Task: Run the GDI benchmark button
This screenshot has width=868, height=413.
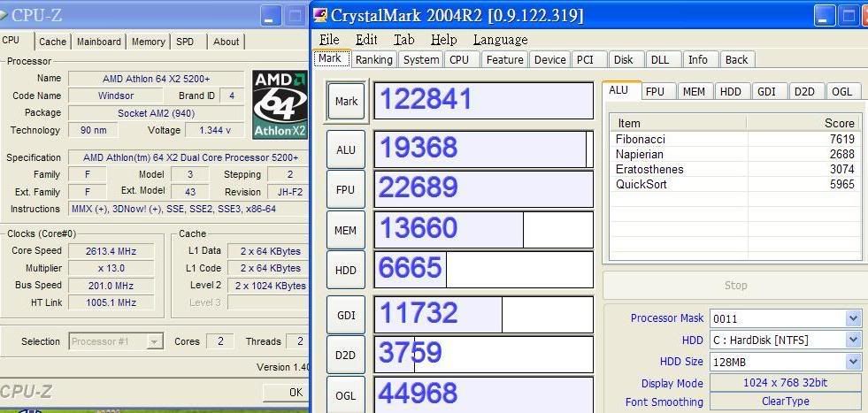Action: tap(345, 315)
